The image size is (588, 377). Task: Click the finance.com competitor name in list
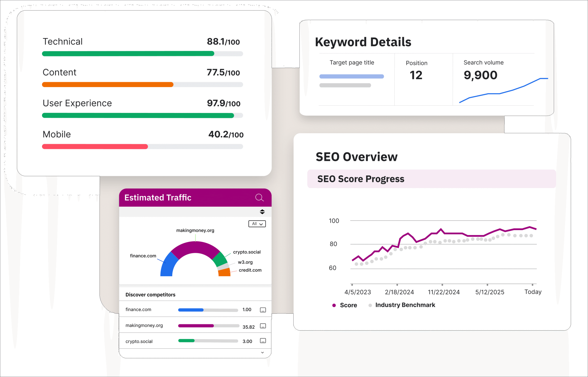(138, 310)
